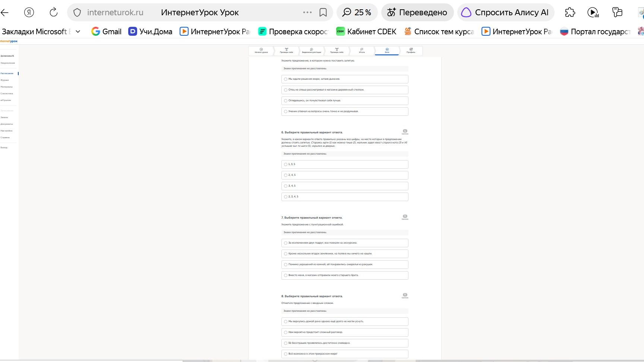The image size is (644, 362).
Task: Select answer 'За исключением двух подруг…'
Action: tap(345, 243)
